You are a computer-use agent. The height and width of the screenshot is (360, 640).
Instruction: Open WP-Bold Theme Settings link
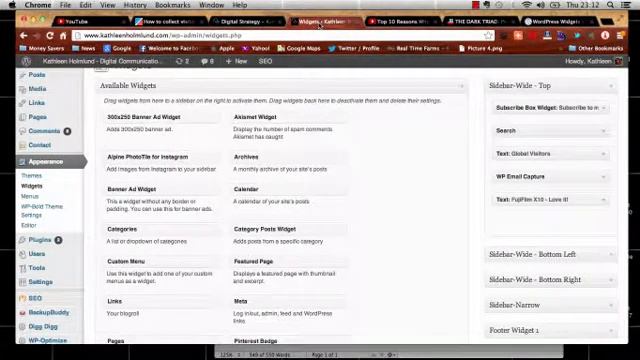(42, 211)
